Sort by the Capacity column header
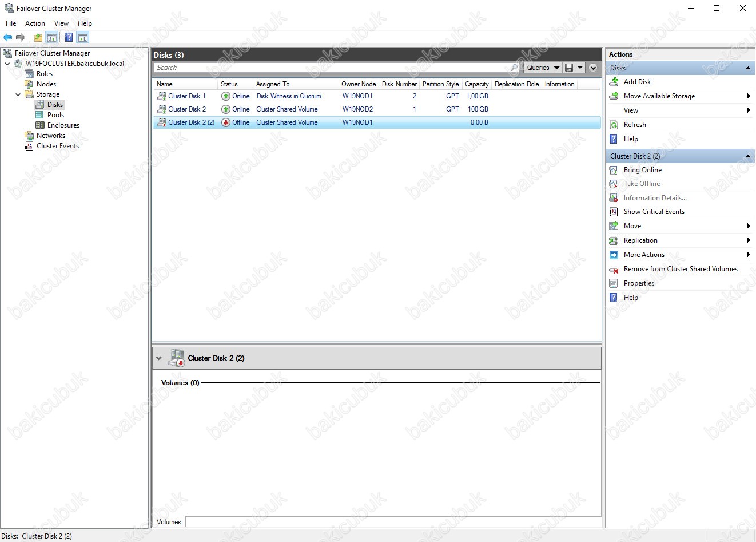 (x=476, y=84)
